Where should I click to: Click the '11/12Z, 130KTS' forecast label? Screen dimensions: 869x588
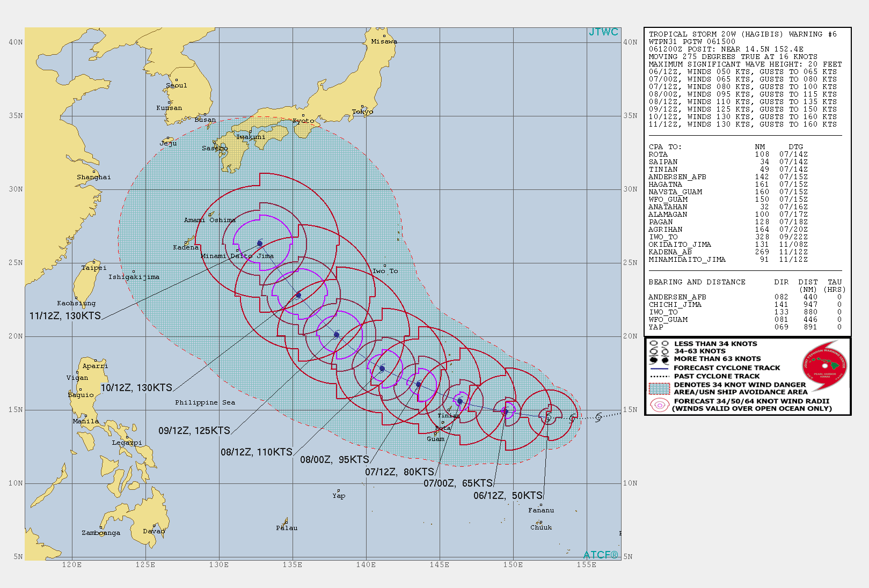[65, 316]
